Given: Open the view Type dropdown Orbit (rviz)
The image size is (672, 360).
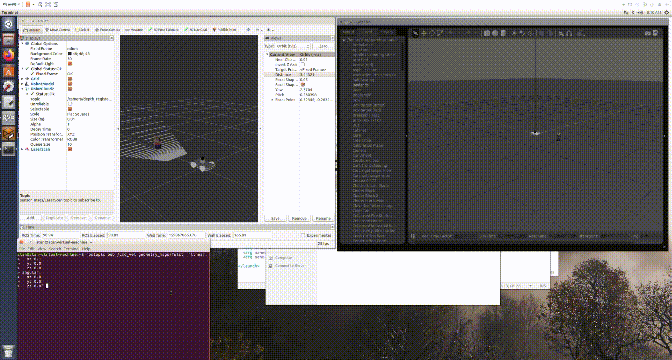Looking at the screenshot, I should [x=293, y=46].
